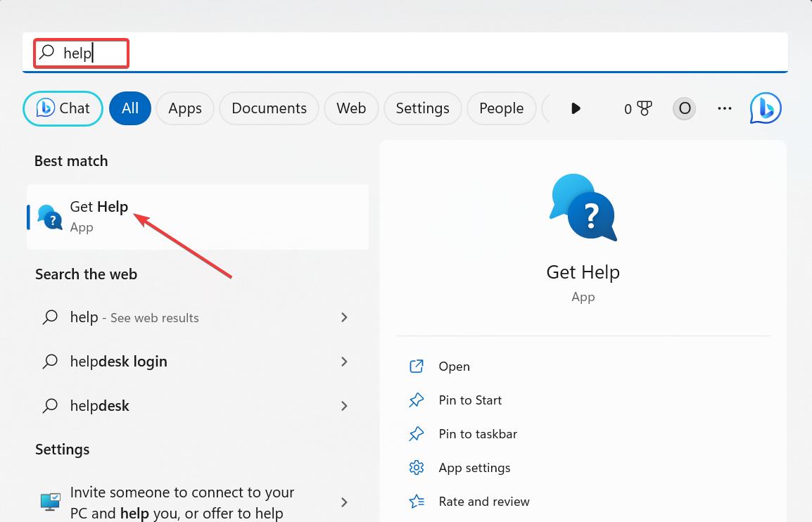Choose Pin to taskbar
812x522 pixels.
(x=478, y=434)
